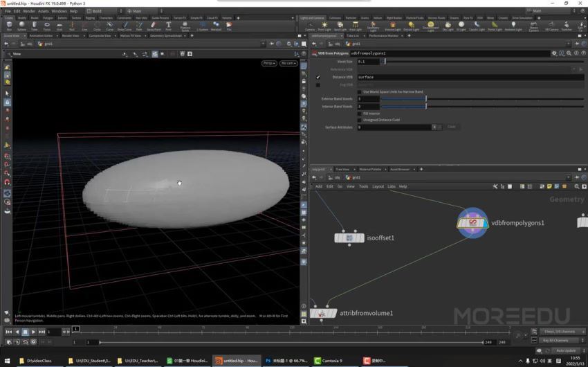Open the Assets menu

(43, 11)
